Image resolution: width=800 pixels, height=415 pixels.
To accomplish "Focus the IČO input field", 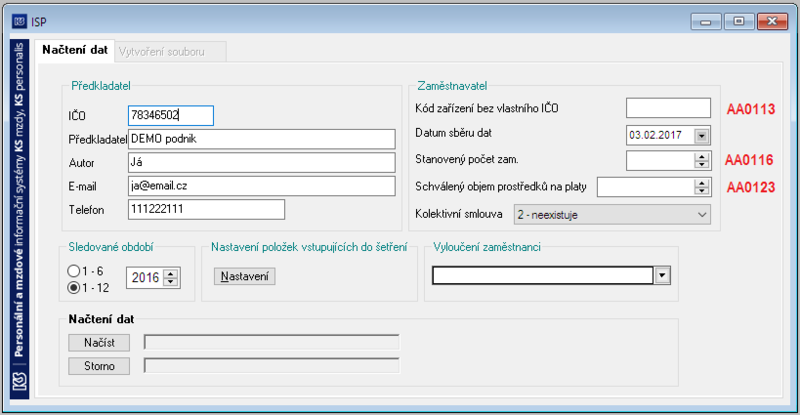I will tap(171, 115).
